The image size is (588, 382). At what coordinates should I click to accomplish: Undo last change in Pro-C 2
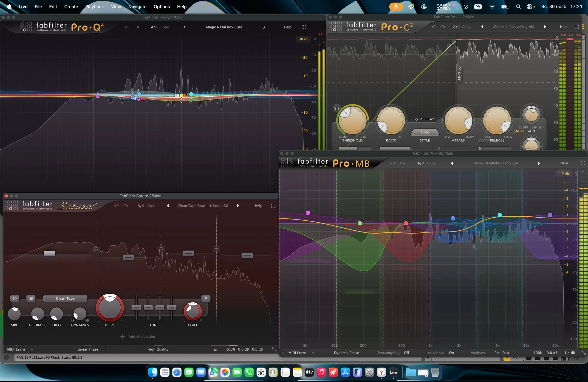434,27
